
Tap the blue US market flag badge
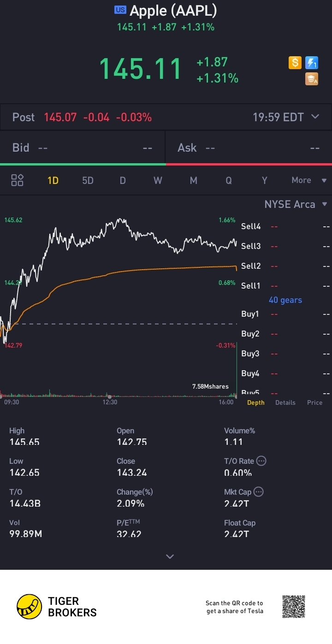tap(120, 10)
